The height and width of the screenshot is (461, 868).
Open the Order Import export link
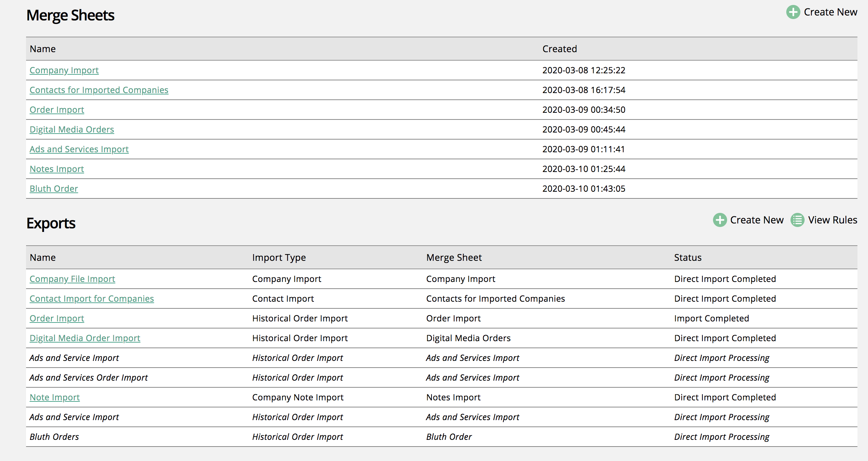click(x=57, y=319)
